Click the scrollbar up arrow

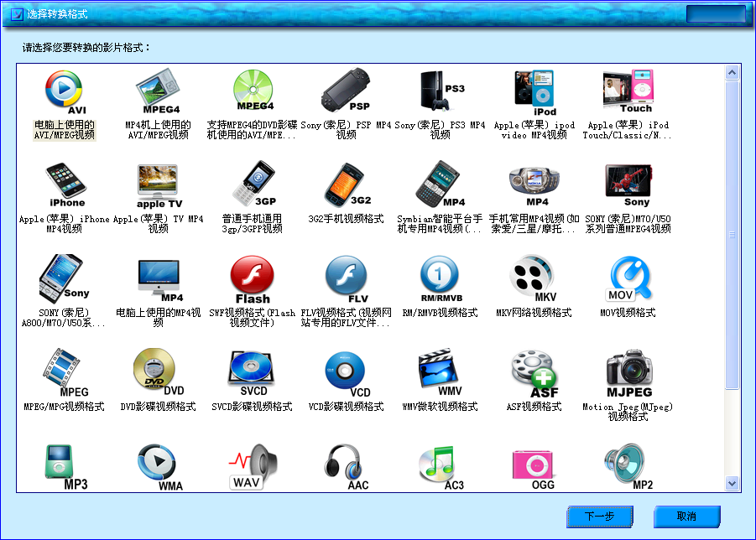coord(732,73)
